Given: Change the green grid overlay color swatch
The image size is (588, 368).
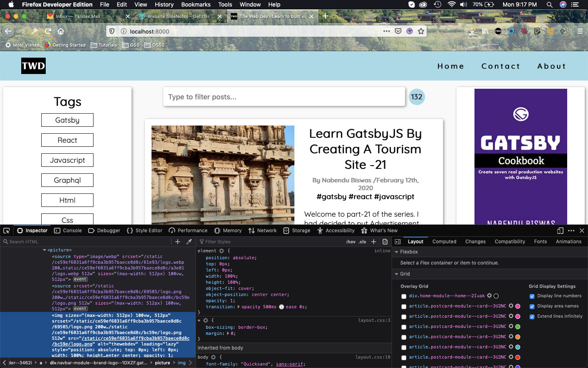Looking at the screenshot, I should coord(518,327).
